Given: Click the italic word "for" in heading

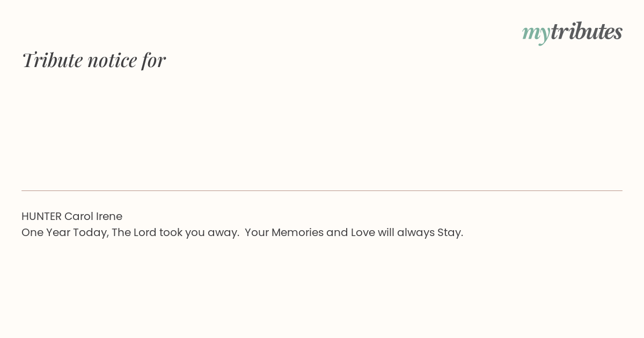Looking at the screenshot, I should pyautogui.click(x=153, y=61).
